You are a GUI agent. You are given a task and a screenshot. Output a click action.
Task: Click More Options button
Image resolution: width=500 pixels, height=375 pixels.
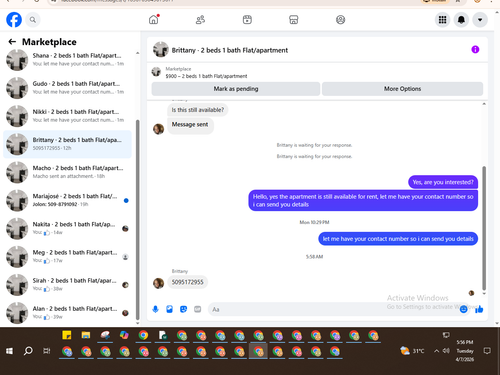pos(402,89)
